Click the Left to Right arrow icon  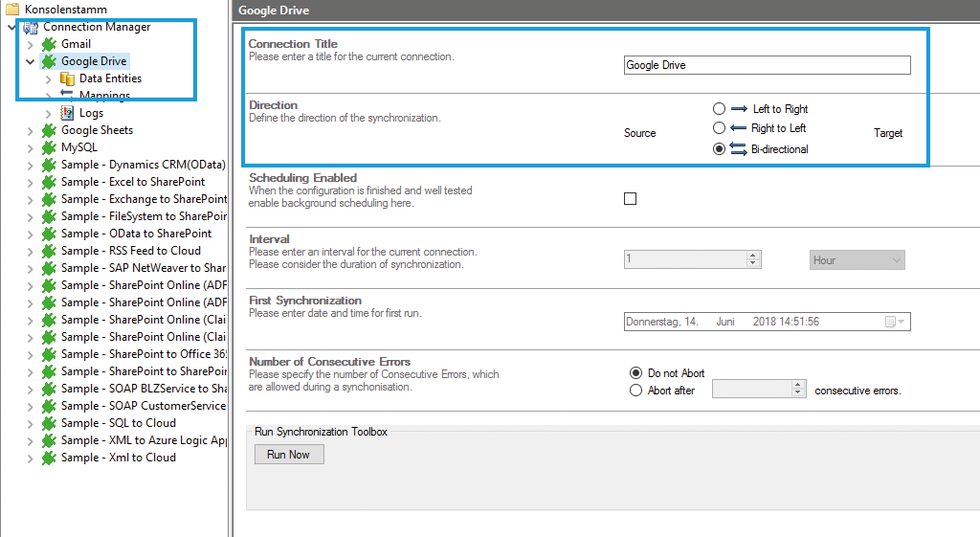click(x=739, y=109)
